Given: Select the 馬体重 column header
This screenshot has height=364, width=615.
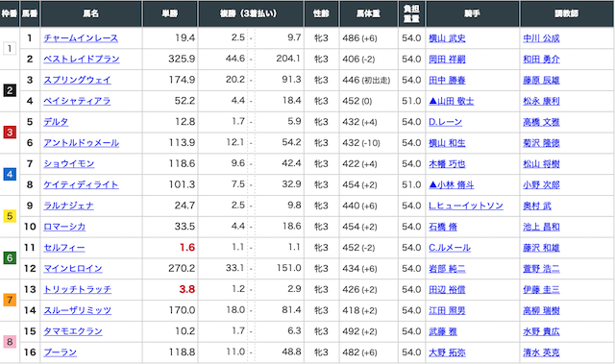Looking at the screenshot, I should click(x=369, y=13).
